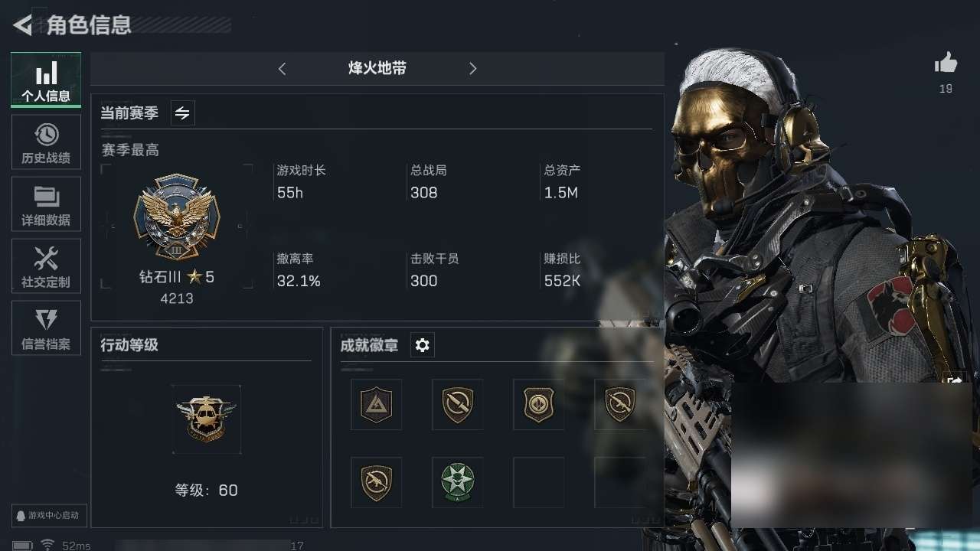Screen dimensions: 980x551
Task: Open the 成就徽章 settings gear
Action: (x=423, y=345)
